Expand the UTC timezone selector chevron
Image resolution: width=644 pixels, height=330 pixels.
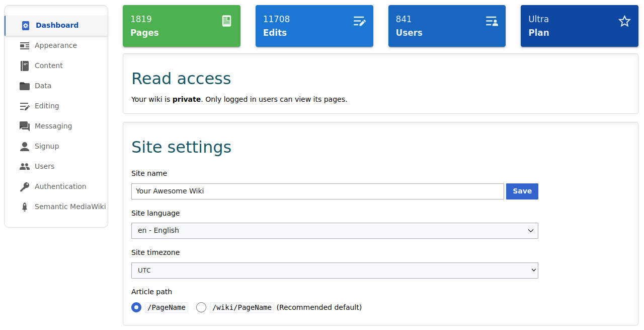[x=531, y=270]
